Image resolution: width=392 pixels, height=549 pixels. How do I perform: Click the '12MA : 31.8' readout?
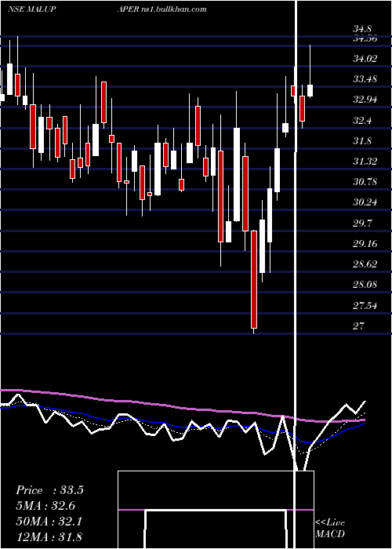[49, 536]
